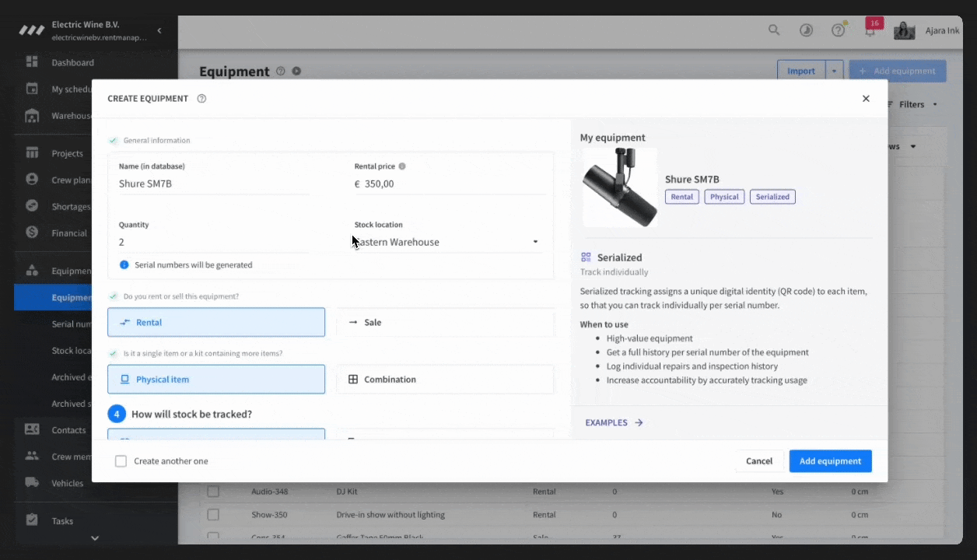The image size is (977, 560).
Task: Choose the Physical item option
Action: (216, 380)
